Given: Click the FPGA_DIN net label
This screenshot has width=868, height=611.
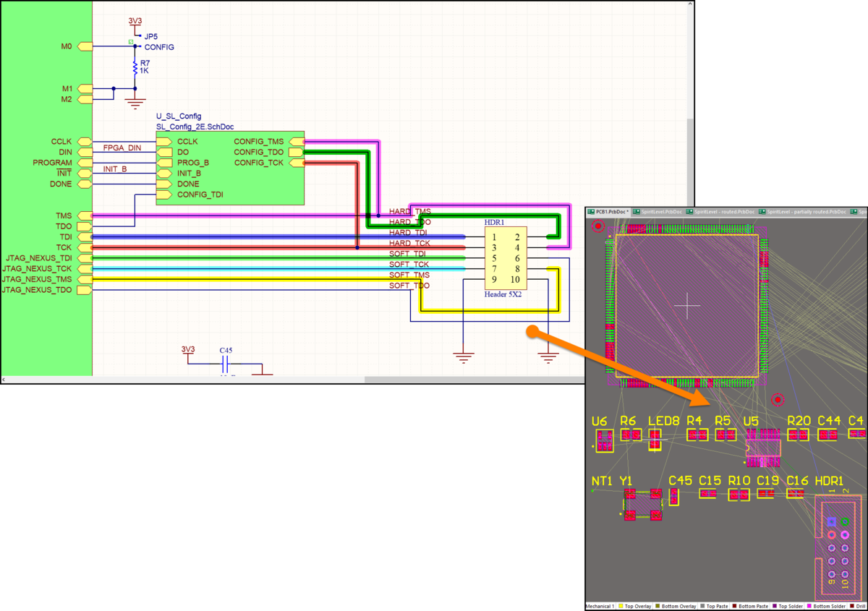Looking at the screenshot, I should pos(122,148).
